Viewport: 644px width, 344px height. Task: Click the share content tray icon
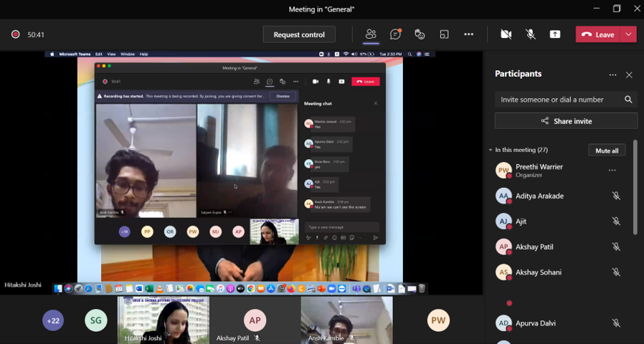pos(554,34)
